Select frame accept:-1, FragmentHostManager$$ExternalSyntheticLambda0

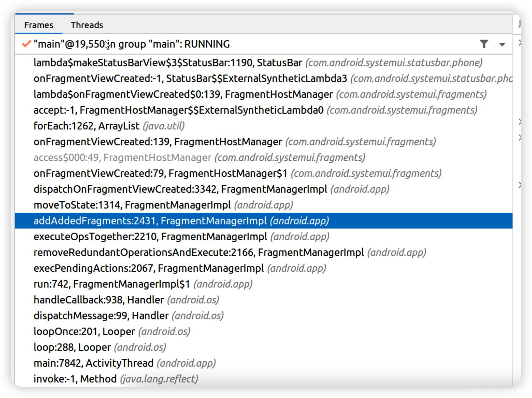(x=264, y=110)
